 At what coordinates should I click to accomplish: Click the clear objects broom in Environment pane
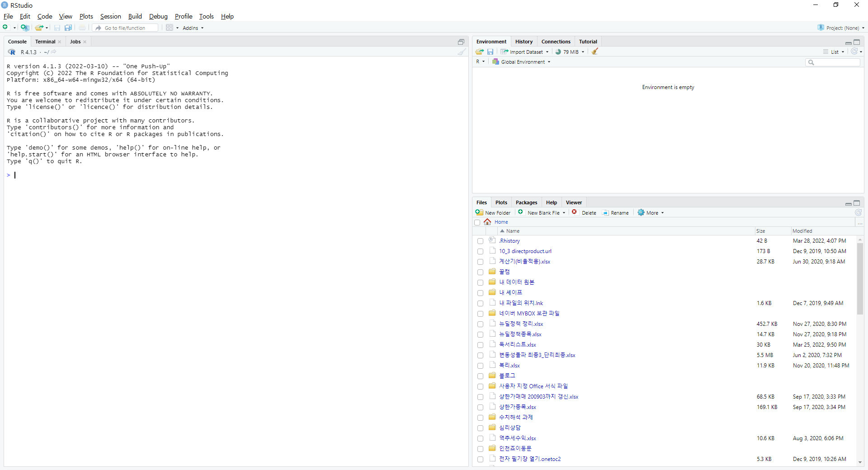tap(595, 52)
